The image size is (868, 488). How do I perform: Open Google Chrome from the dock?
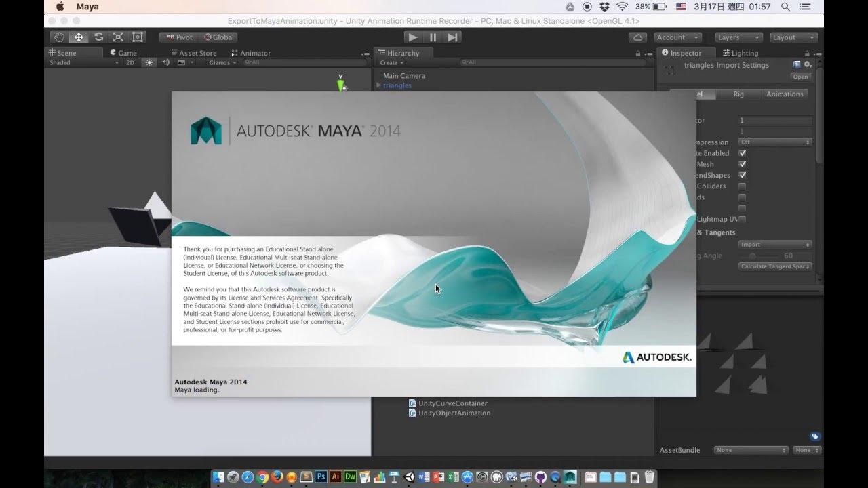pos(262,477)
